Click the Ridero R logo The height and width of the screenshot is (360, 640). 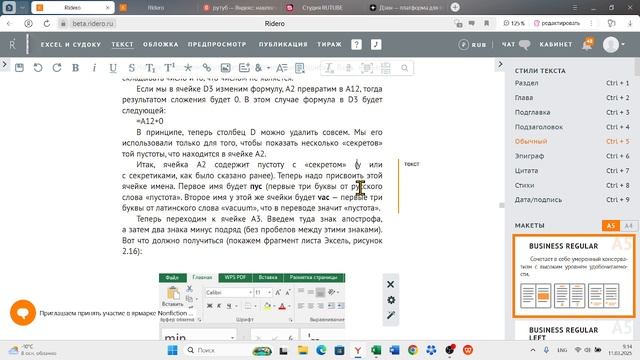click(x=13, y=44)
